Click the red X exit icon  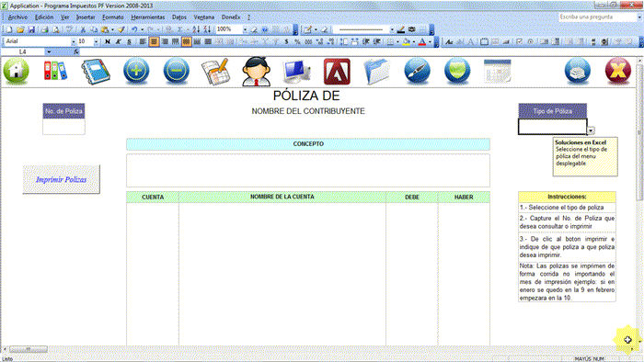(x=617, y=71)
